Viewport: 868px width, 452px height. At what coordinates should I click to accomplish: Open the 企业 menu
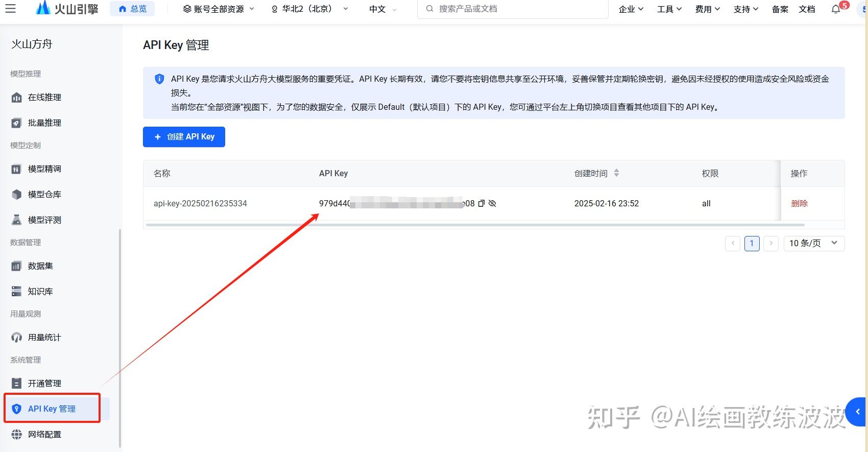(631, 9)
